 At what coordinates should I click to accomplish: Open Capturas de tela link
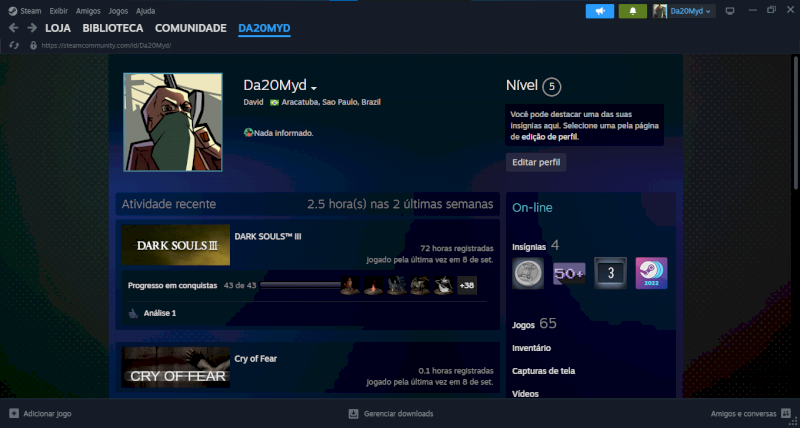coord(543,371)
